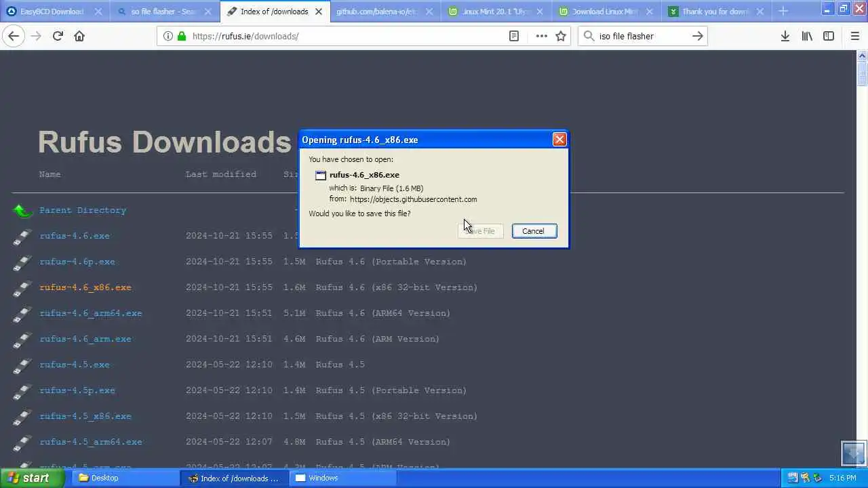Image resolution: width=868 pixels, height=488 pixels.
Task: Close the EasyBCD Download tab
Action: click(x=98, y=12)
